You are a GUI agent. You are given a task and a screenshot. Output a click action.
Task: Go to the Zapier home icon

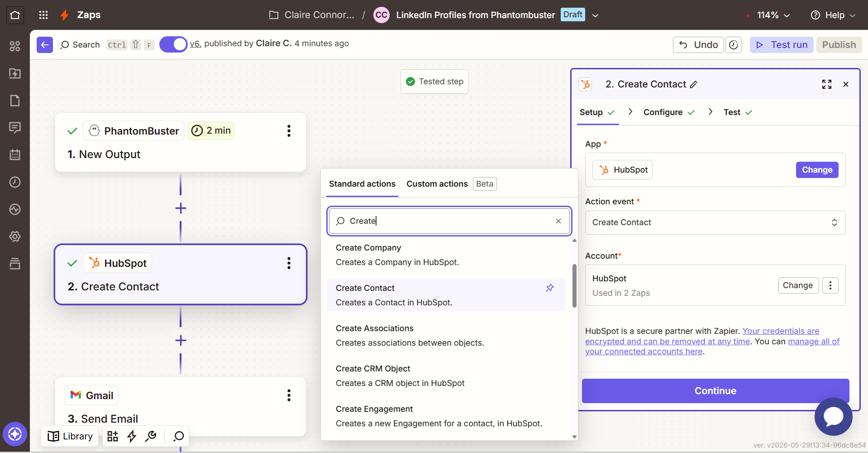pos(15,15)
